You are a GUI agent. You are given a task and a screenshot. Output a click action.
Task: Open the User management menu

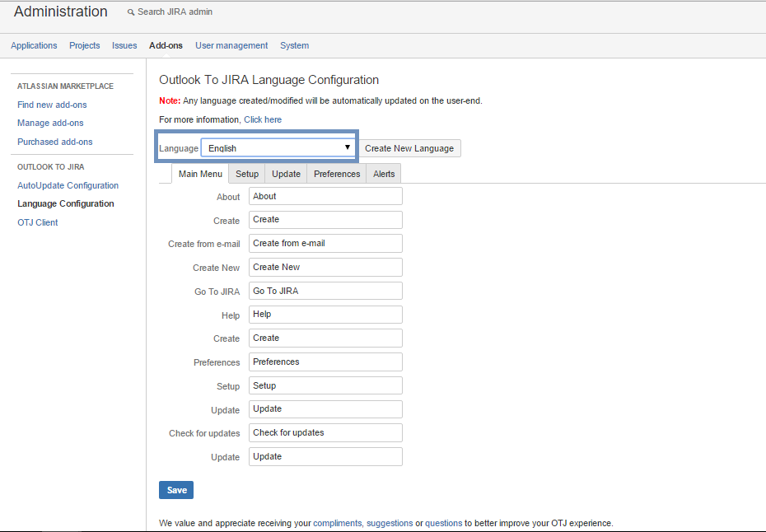click(x=231, y=45)
